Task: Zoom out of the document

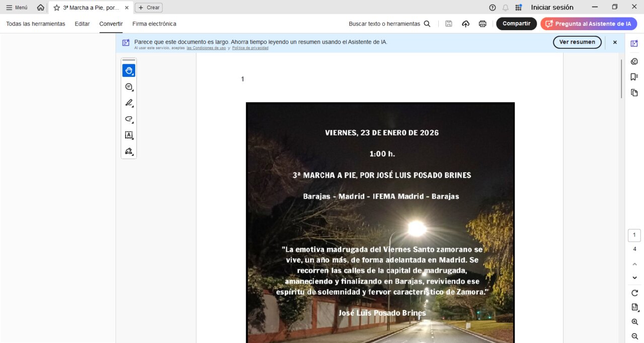Action: 634,336
